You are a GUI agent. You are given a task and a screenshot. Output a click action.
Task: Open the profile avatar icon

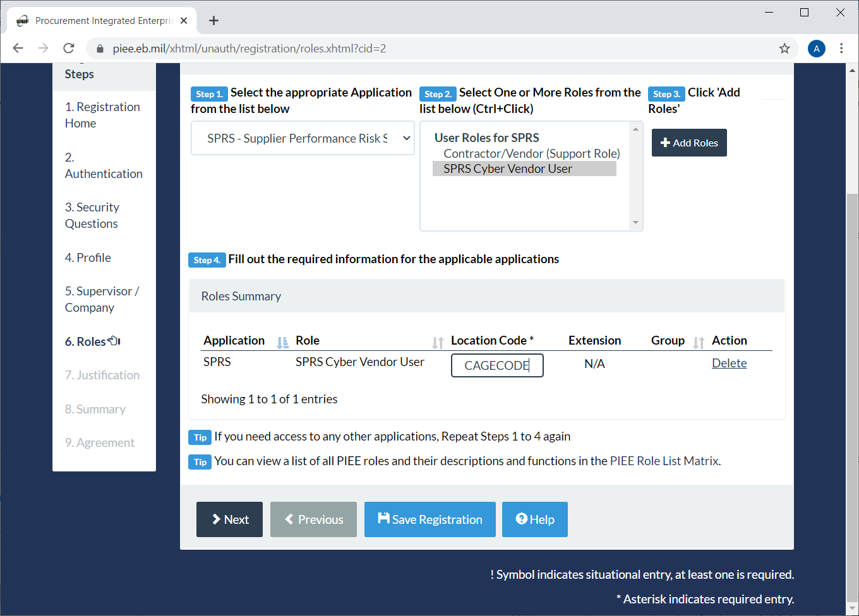coord(816,48)
